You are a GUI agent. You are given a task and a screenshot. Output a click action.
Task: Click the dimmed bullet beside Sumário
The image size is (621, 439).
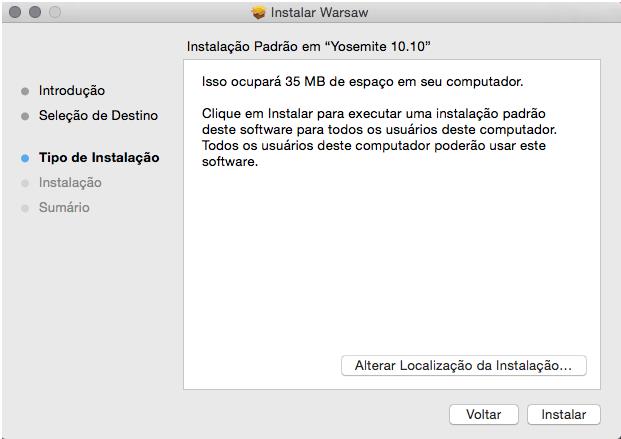[25, 208]
